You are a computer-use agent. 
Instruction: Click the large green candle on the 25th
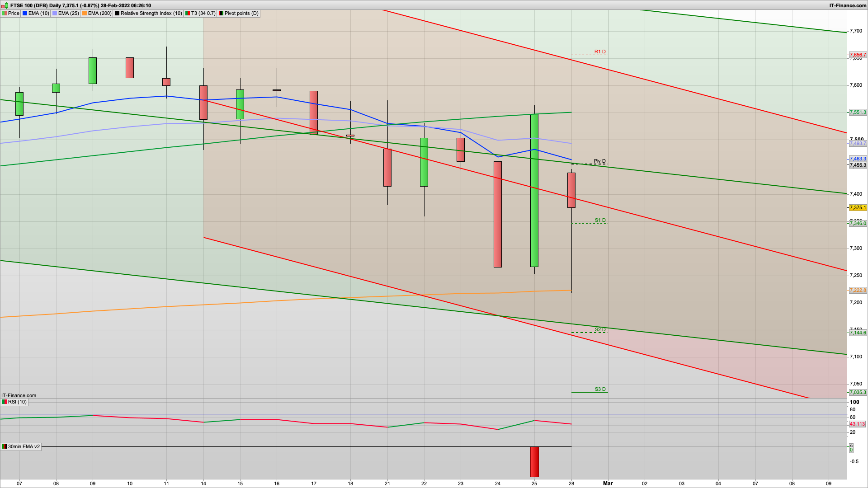pos(534,190)
